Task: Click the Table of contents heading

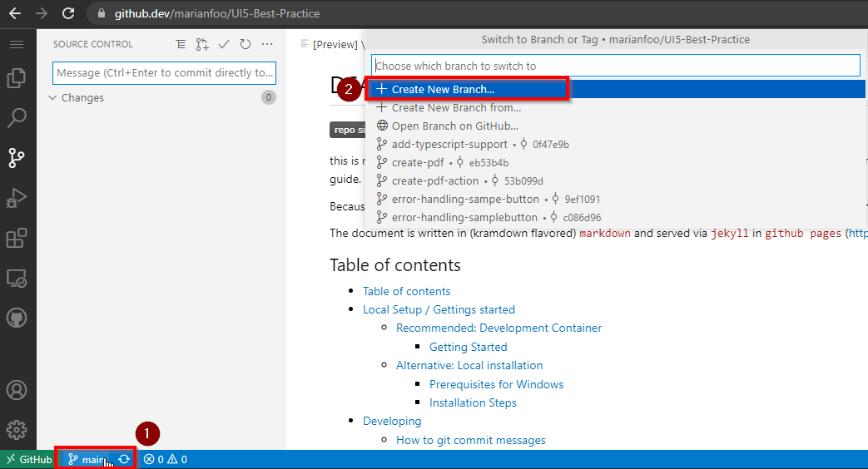Action: coord(394,265)
